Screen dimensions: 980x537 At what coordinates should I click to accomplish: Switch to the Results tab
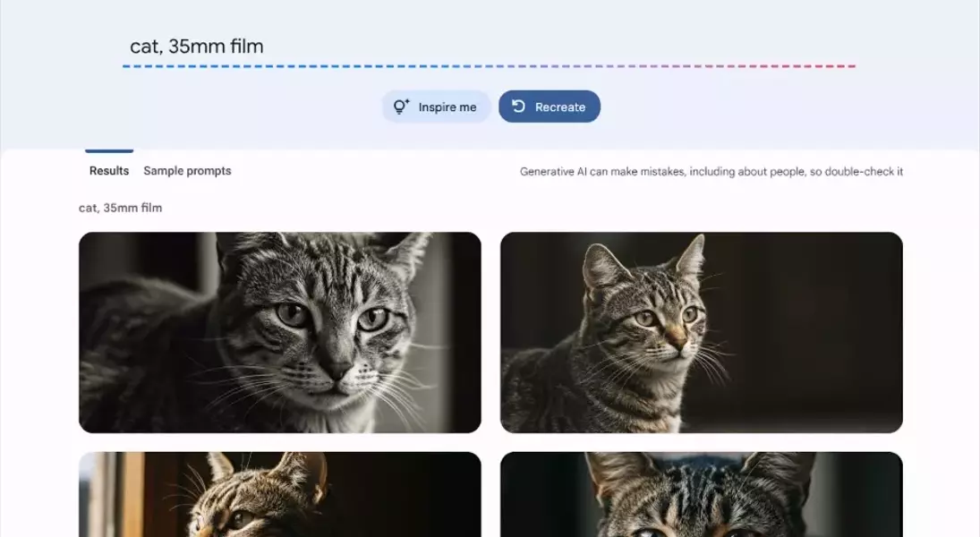(109, 171)
